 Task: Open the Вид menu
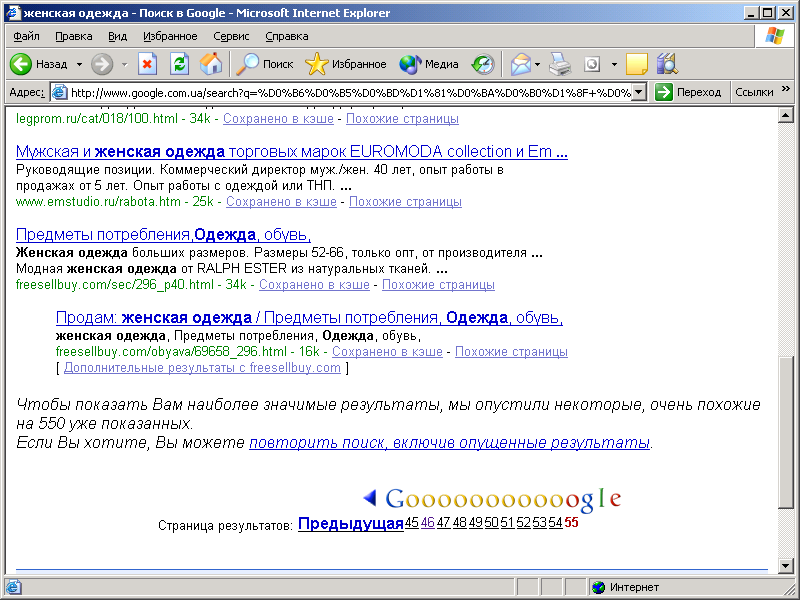(117, 36)
